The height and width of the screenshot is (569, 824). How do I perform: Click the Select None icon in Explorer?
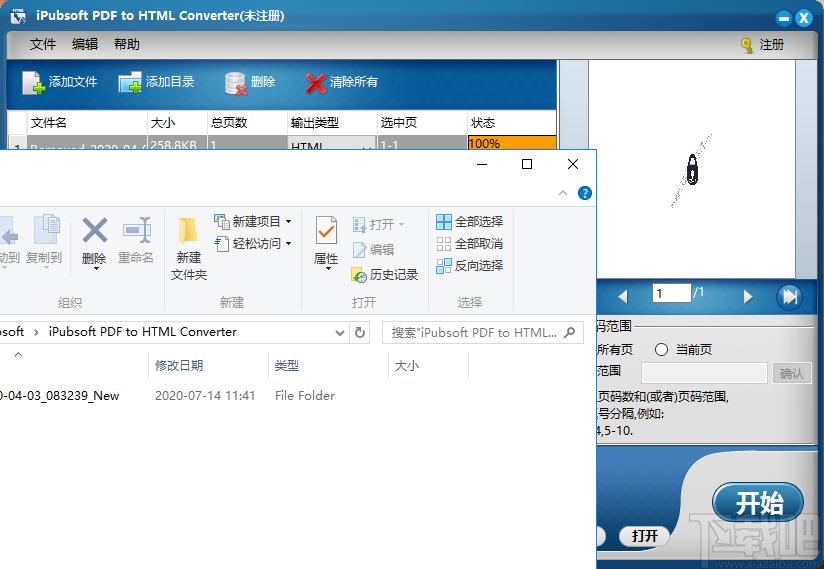[x=444, y=244]
